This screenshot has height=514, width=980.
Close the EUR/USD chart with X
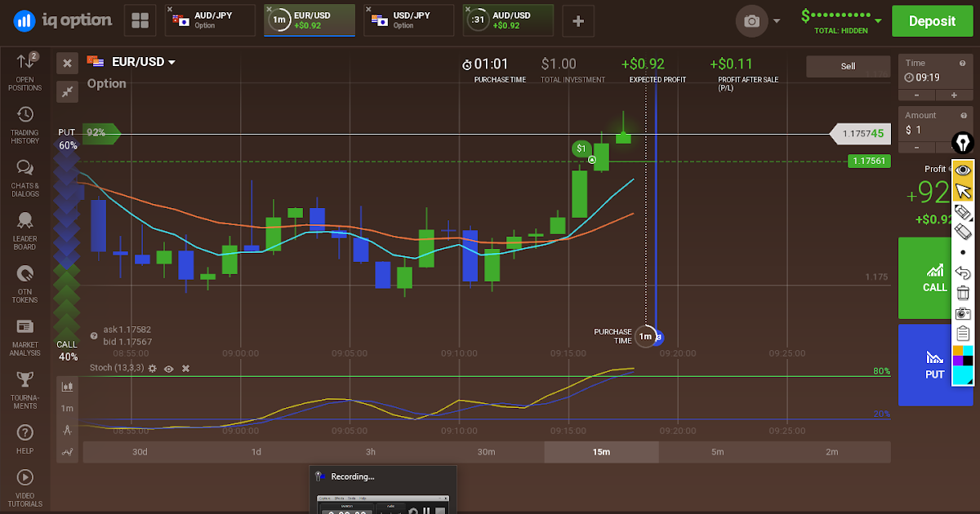67,63
